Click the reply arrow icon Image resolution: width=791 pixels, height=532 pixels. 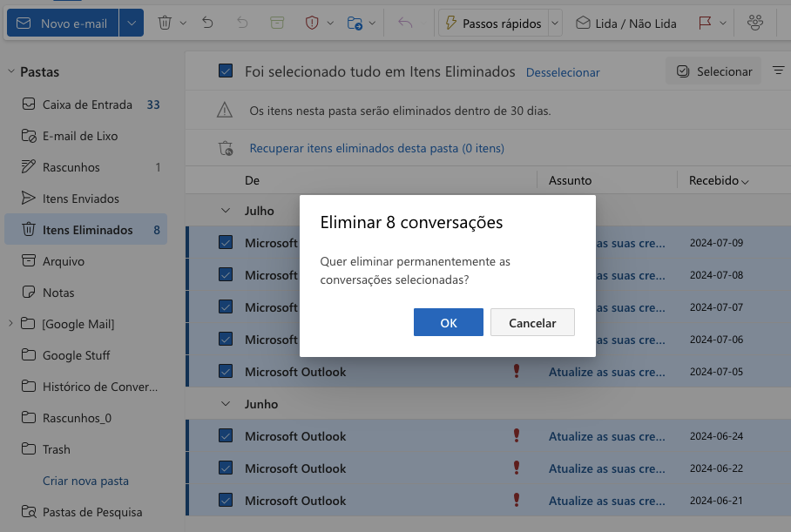point(405,23)
